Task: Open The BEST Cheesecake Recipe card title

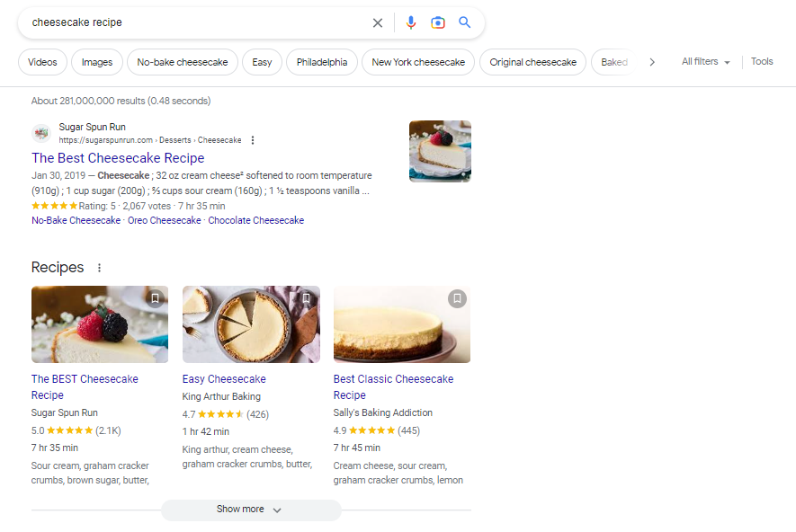Action: coord(85,387)
